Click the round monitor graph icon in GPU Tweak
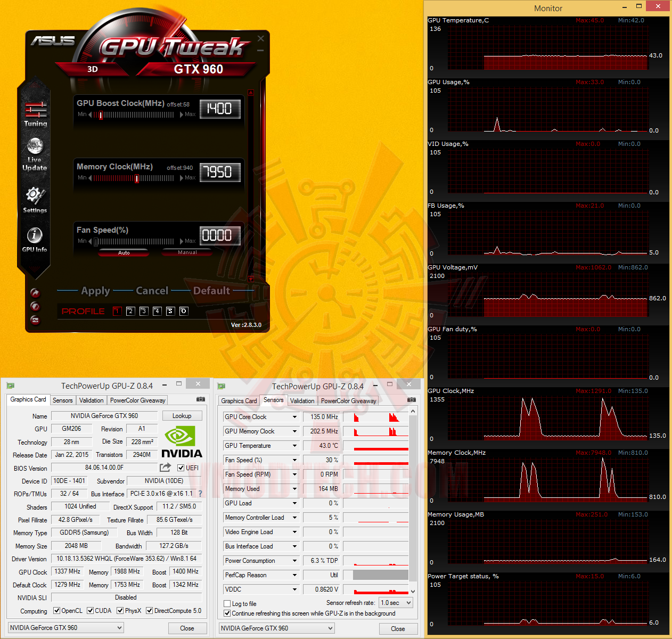Image resolution: width=672 pixels, height=639 pixels. click(x=35, y=320)
